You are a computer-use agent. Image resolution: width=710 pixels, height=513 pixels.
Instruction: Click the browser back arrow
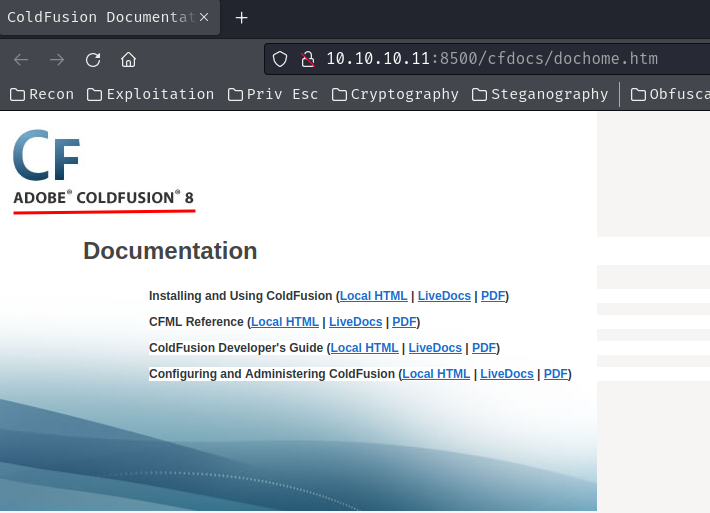point(21,59)
